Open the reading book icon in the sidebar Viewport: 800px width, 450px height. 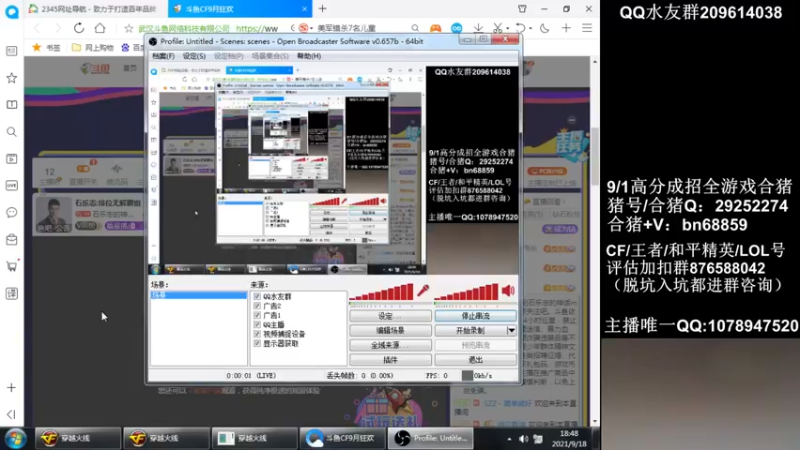pos(11,105)
